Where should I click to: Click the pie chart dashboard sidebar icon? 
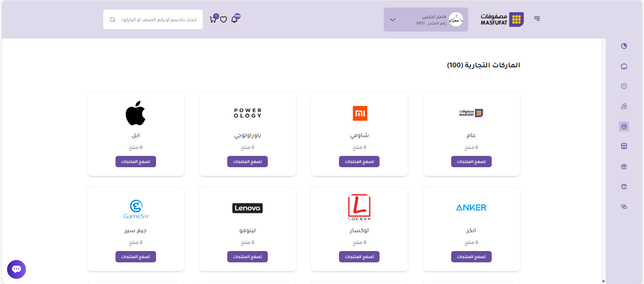click(624, 46)
